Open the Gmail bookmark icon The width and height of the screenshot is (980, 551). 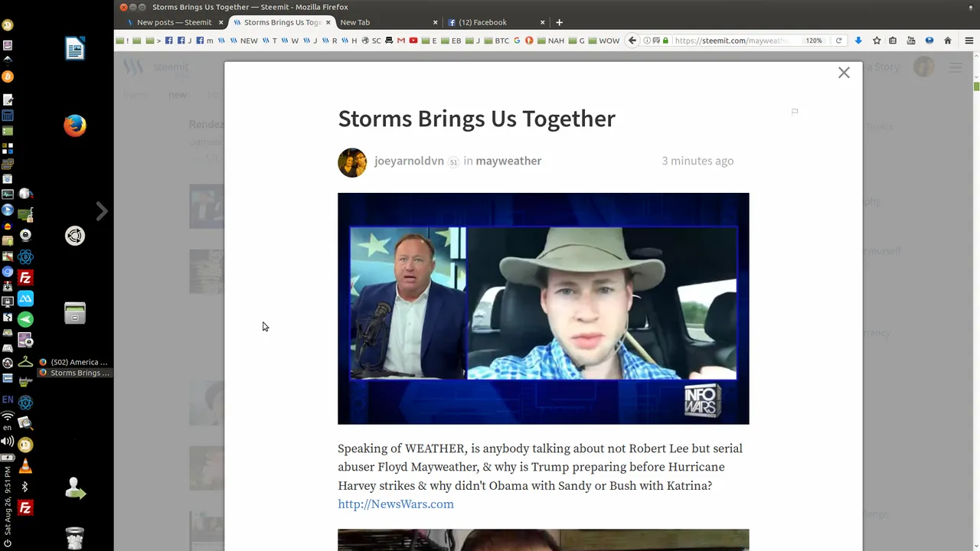(400, 41)
